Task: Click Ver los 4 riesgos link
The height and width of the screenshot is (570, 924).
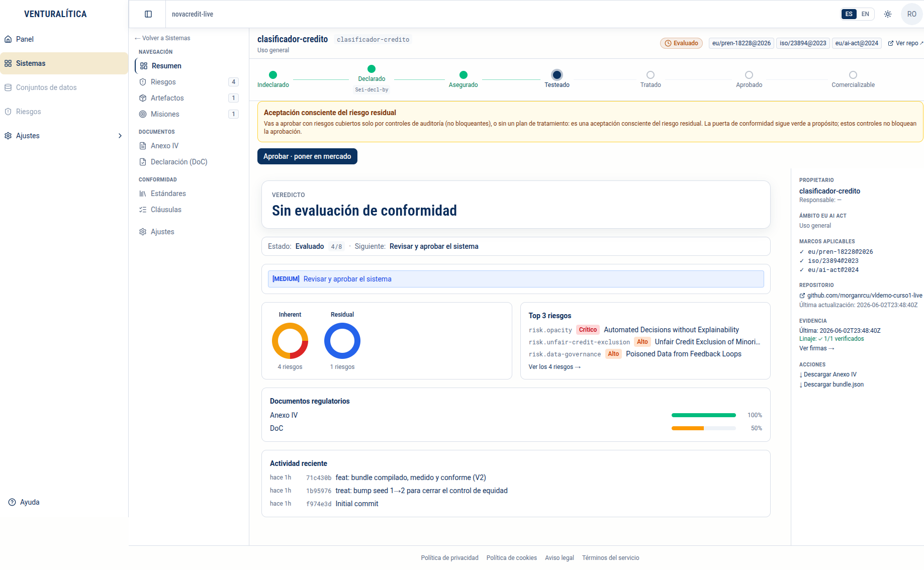Action: point(555,367)
